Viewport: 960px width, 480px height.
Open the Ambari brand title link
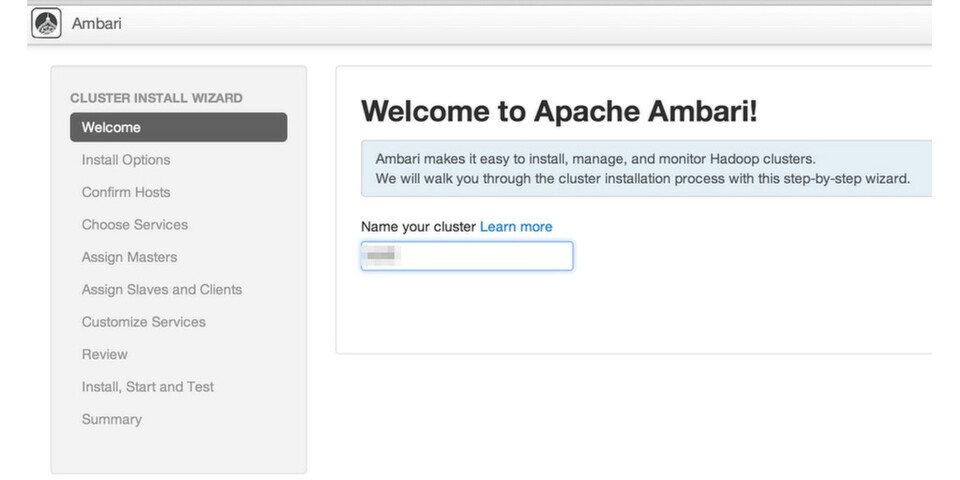click(x=96, y=24)
